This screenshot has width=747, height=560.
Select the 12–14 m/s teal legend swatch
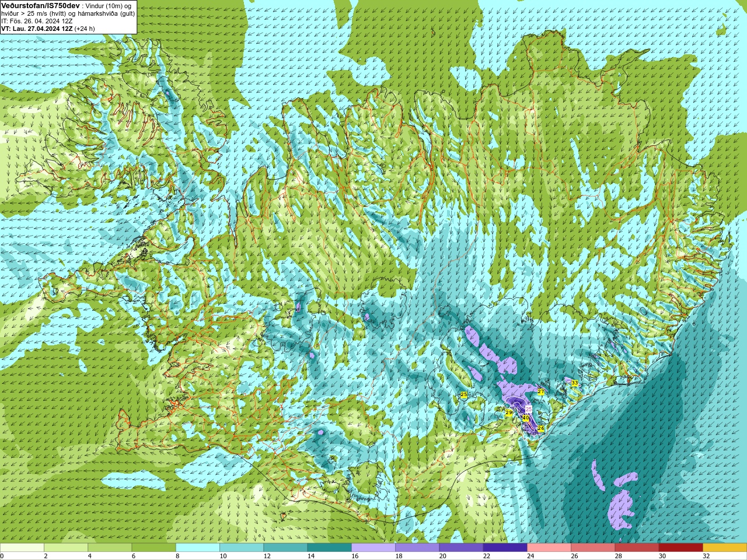pos(285,548)
